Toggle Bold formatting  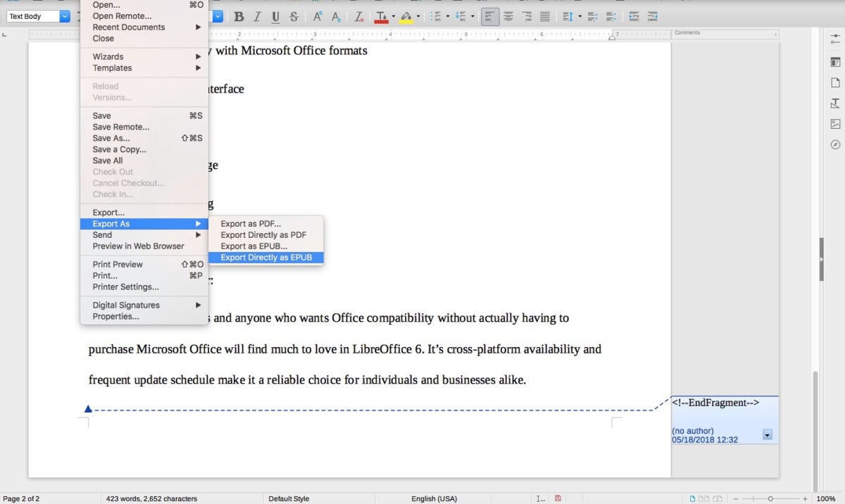(239, 16)
